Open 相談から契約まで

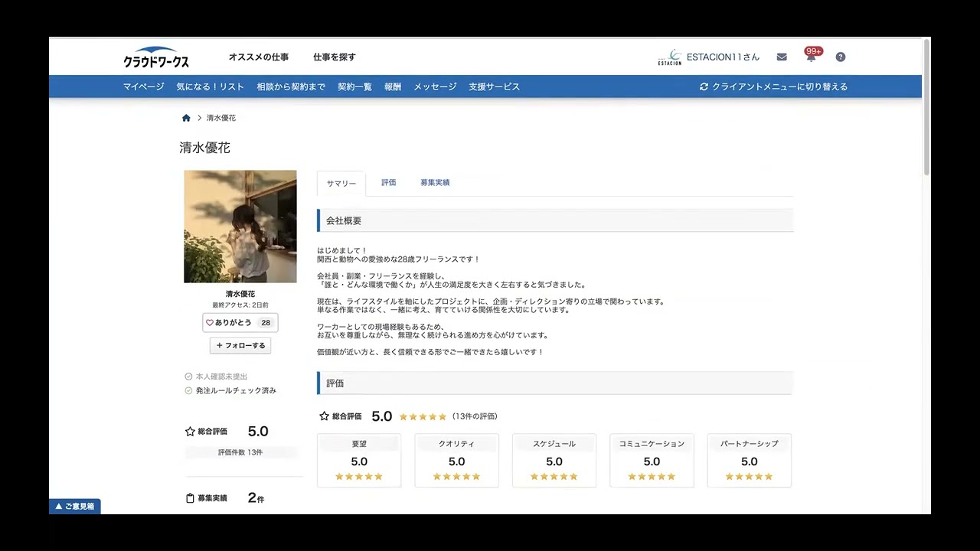pos(291,87)
